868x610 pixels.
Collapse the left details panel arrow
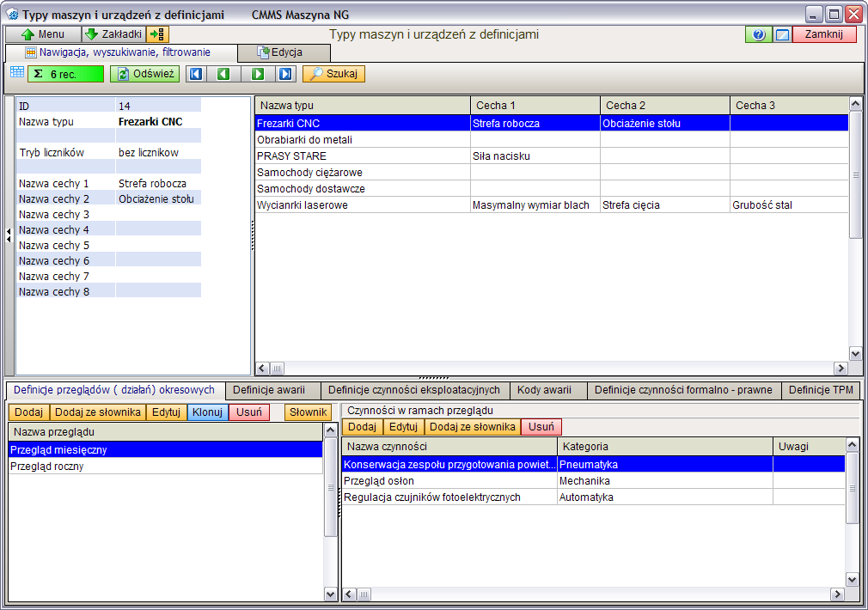[x=9, y=235]
